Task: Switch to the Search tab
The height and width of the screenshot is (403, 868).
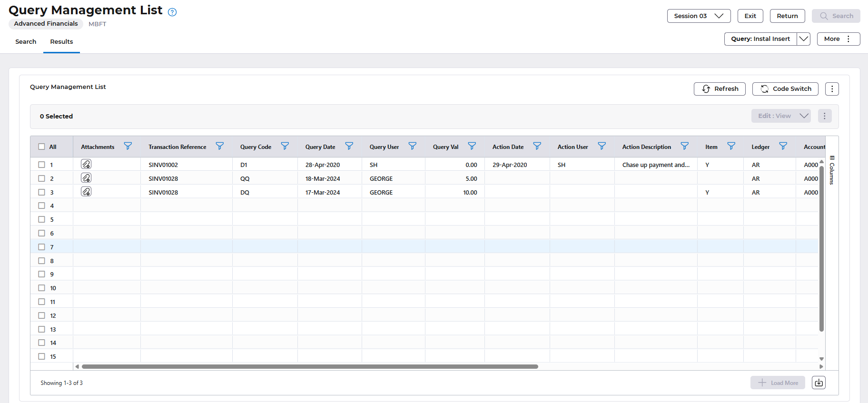Action: 26,42
